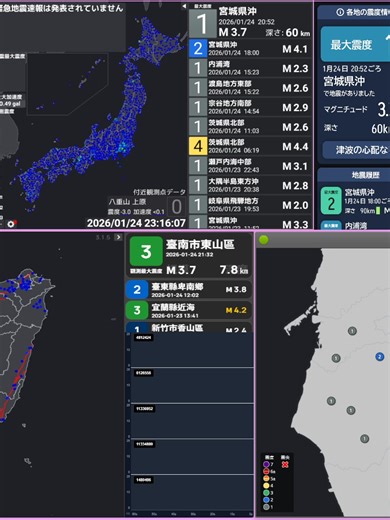Click the station intensity 0 indicator
Image resolution: width=390 pixels, height=520 pixels.
[x=176, y=207]
